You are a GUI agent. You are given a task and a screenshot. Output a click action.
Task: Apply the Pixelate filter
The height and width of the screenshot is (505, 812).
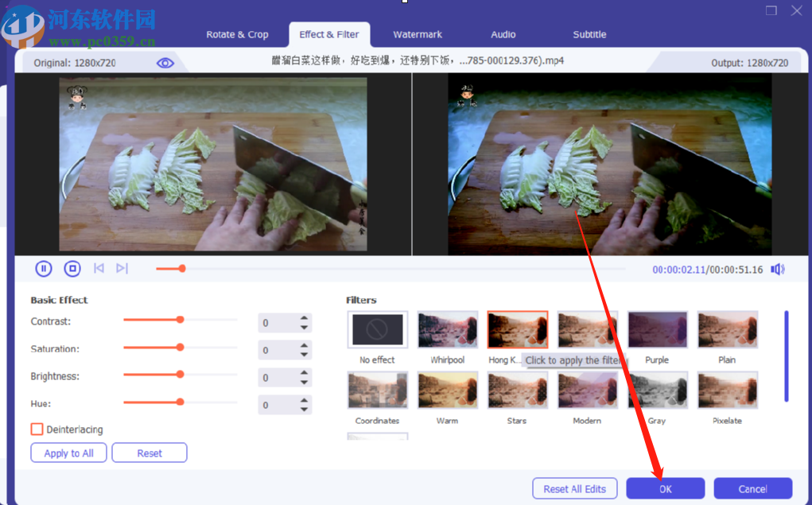[727, 390]
